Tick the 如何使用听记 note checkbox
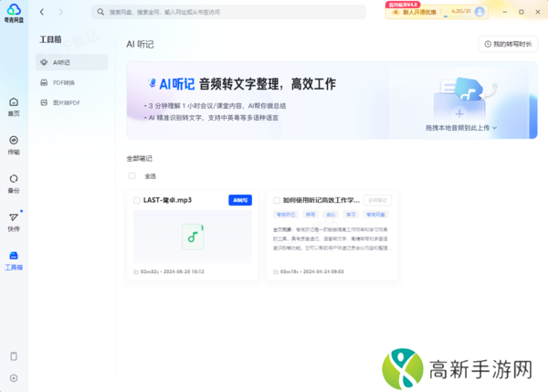 (277, 200)
